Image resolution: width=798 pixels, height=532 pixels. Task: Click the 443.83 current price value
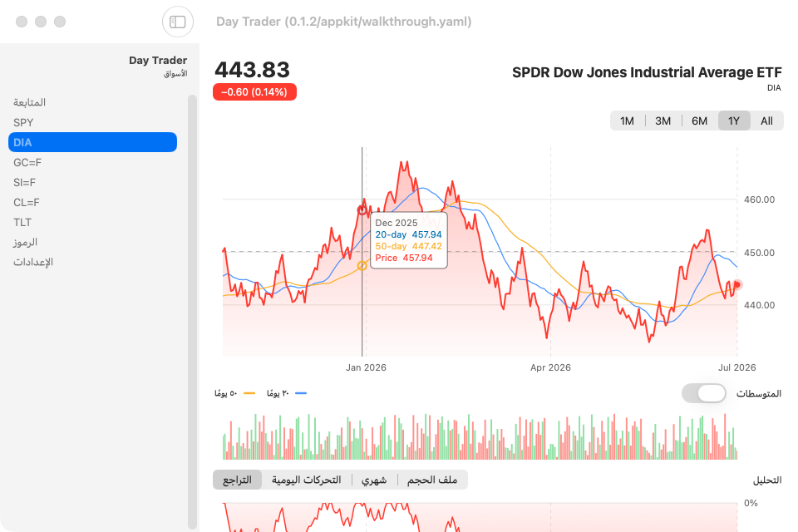pyautogui.click(x=253, y=70)
